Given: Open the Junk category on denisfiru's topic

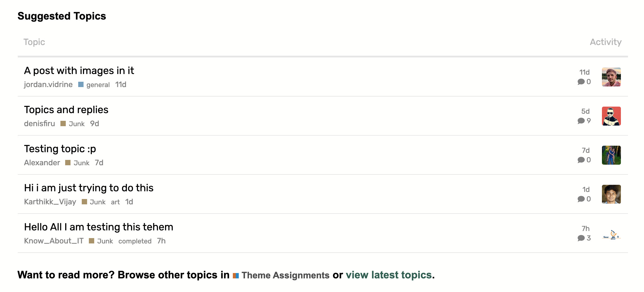Looking at the screenshot, I should pos(76,124).
